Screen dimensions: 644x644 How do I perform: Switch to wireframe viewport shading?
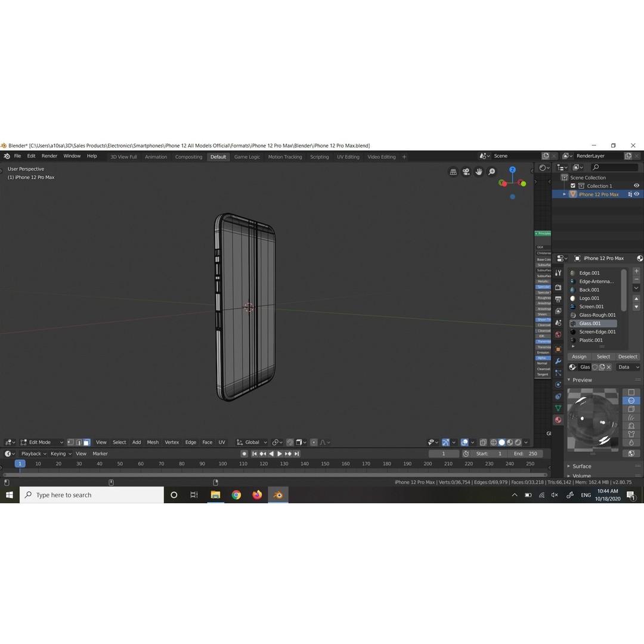(x=494, y=442)
